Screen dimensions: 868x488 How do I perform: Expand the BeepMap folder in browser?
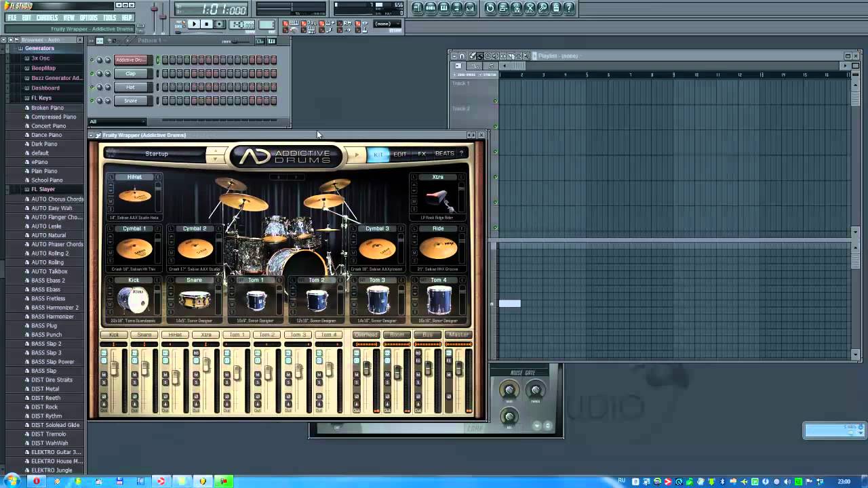[43, 68]
